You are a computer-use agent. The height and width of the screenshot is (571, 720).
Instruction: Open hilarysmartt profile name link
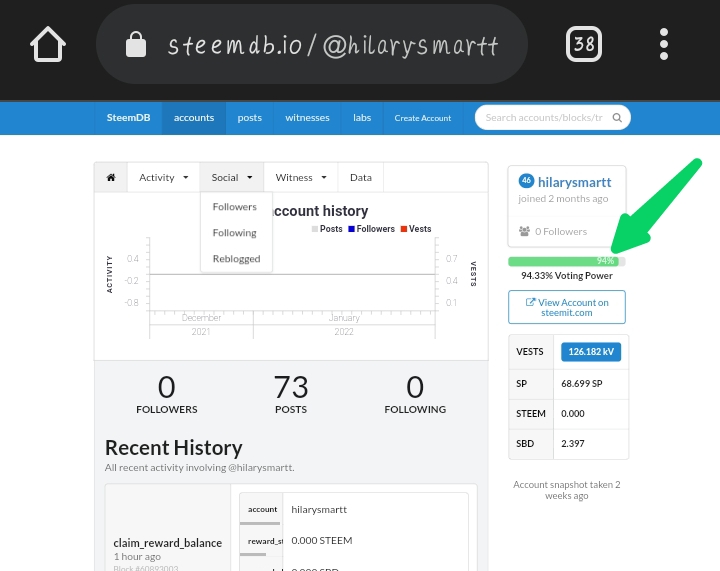tap(574, 182)
